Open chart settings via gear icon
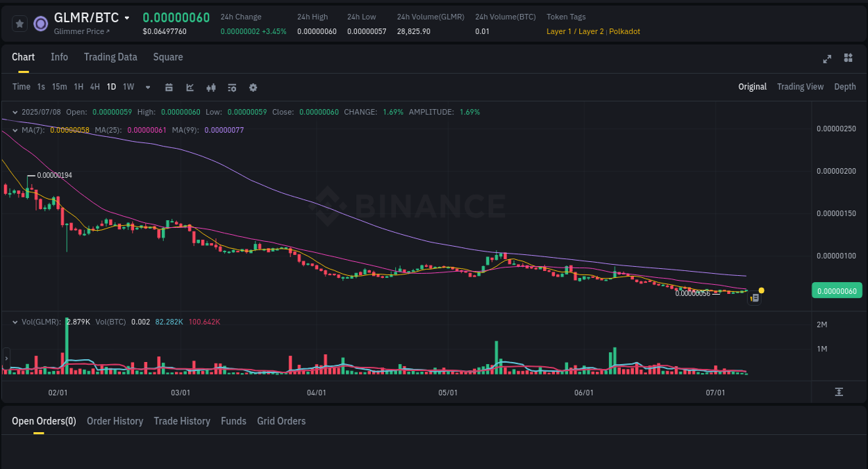The height and width of the screenshot is (469, 868). 253,87
